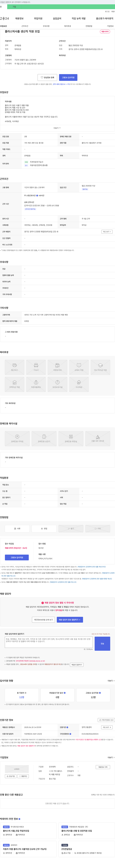Open info icon beside 빅데이터 추천 정보

pyautogui.click(x=20, y=819)
